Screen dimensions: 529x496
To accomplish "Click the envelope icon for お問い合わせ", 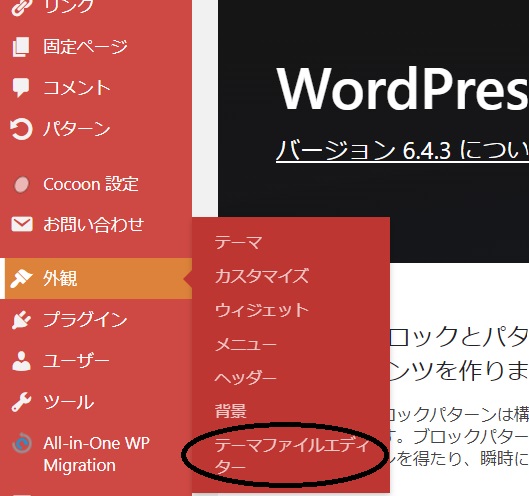I will [22, 224].
